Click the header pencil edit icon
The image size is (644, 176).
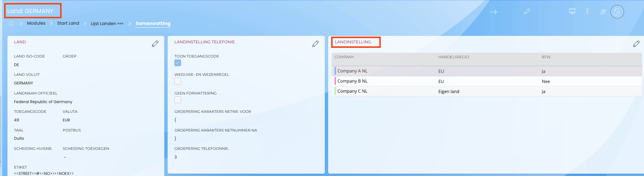tap(527, 12)
